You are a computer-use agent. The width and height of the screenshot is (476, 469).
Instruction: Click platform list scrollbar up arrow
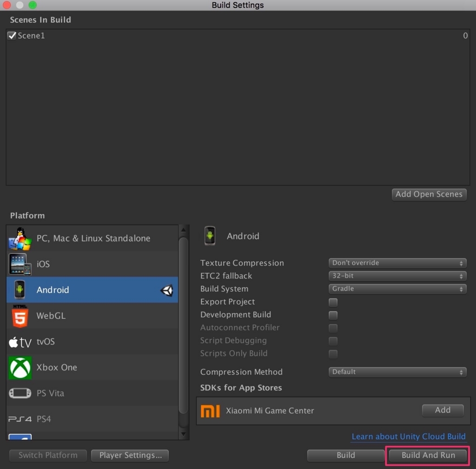pyautogui.click(x=183, y=230)
